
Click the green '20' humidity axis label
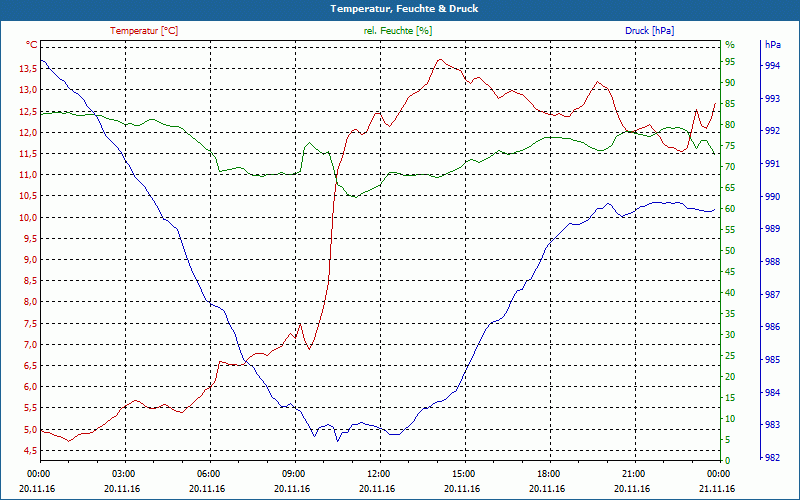click(x=730, y=377)
